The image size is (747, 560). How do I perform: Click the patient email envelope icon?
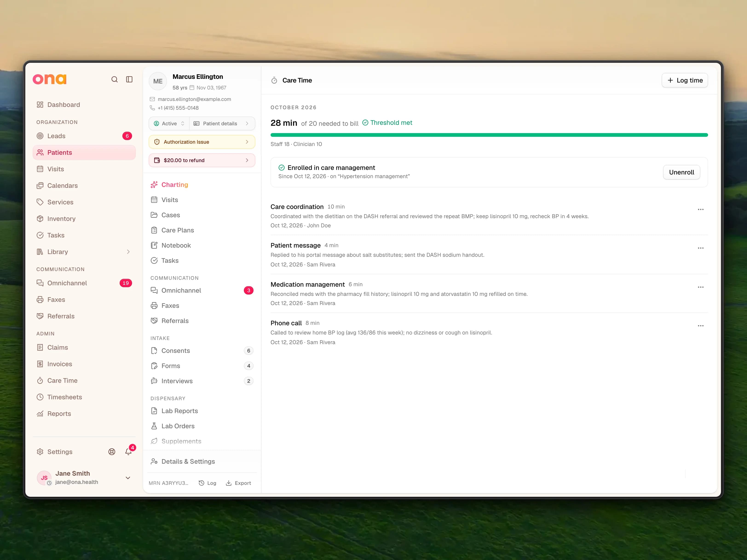(x=152, y=99)
